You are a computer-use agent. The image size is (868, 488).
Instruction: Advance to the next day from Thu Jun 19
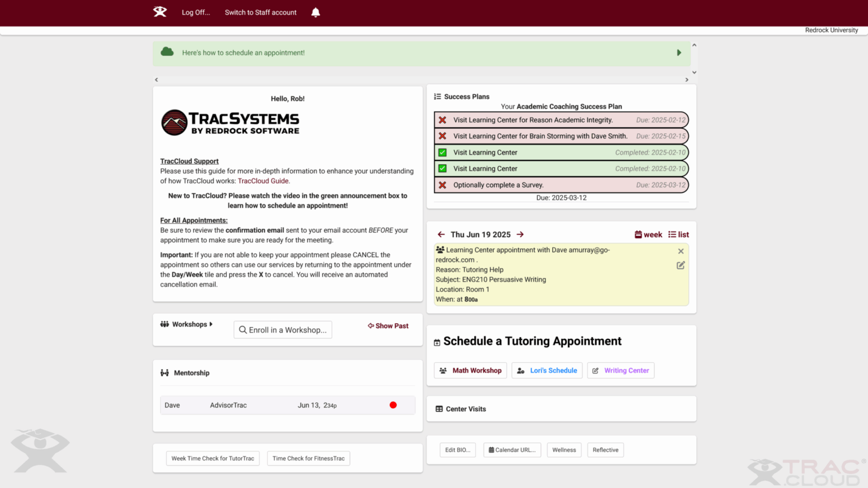coord(520,234)
